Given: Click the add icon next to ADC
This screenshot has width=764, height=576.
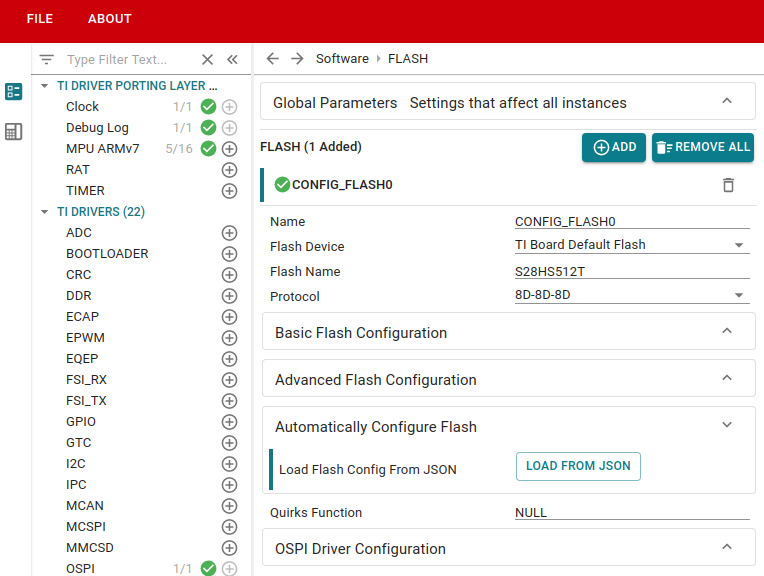Looking at the screenshot, I should pos(229,233).
